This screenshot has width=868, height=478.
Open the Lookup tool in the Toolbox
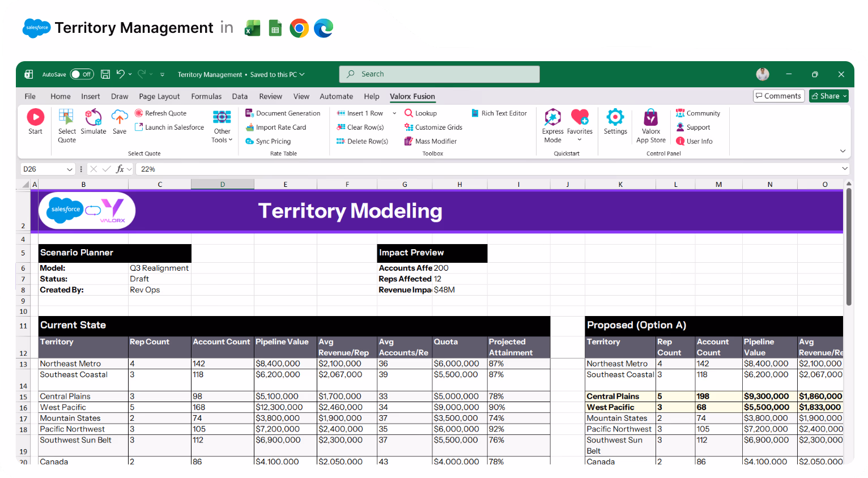tap(421, 113)
